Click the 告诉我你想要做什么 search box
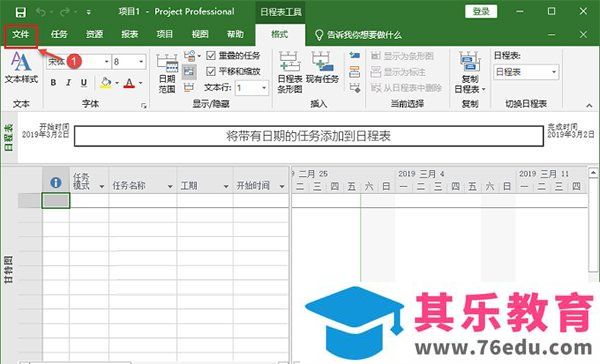This screenshot has height=364, width=600. [x=358, y=35]
